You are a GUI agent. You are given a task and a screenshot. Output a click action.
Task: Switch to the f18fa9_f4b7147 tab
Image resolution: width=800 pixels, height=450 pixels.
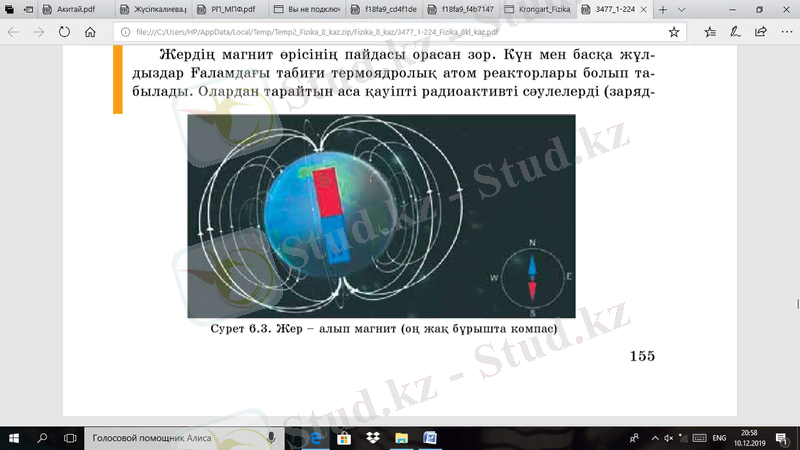tap(462, 9)
